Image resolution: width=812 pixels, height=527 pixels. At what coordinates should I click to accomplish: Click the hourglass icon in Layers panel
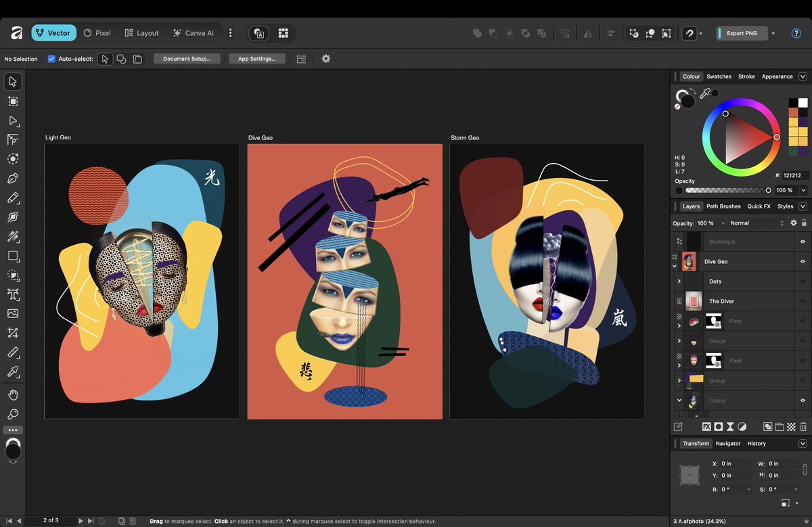click(x=730, y=427)
